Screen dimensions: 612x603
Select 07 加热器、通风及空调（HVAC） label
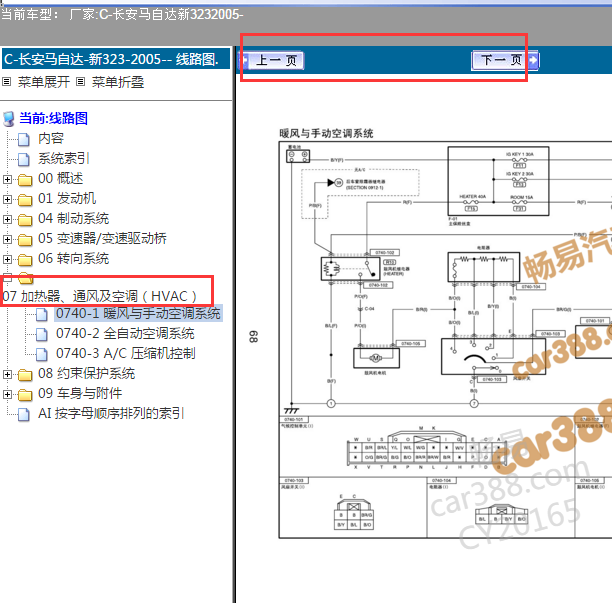tap(99, 296)
